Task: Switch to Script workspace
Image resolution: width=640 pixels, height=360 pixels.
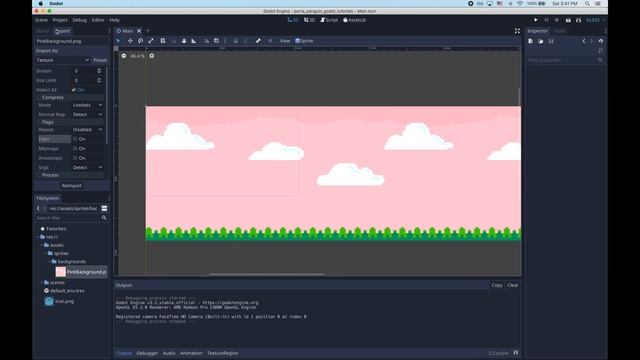Action: pyautogui.click(x=329, y=20)
